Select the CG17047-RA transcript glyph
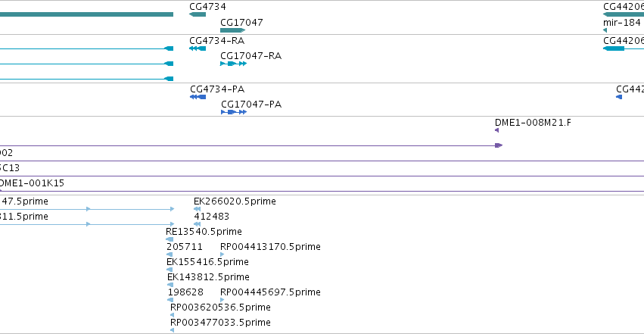The height and width of the screenshot is (334, 644). pyautogui.click(x=233, y=64)
